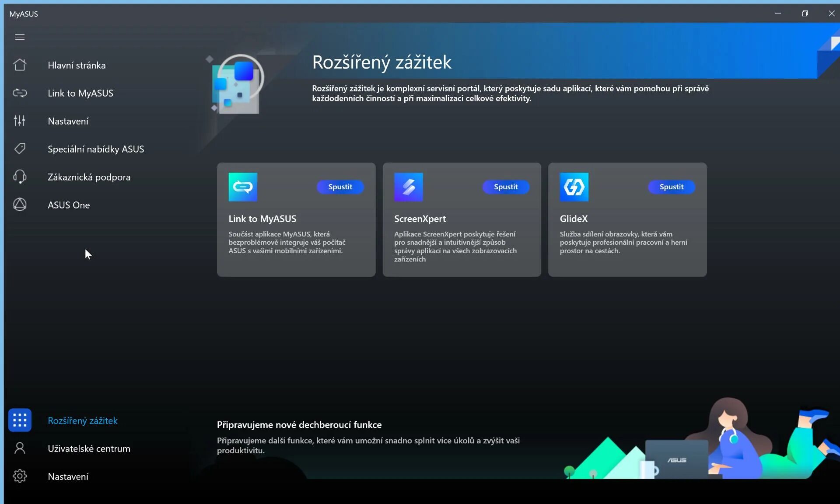Select Link to MyASUS menu entry
The height and width of the screenshot is (504, 840).
coord(80,93)
